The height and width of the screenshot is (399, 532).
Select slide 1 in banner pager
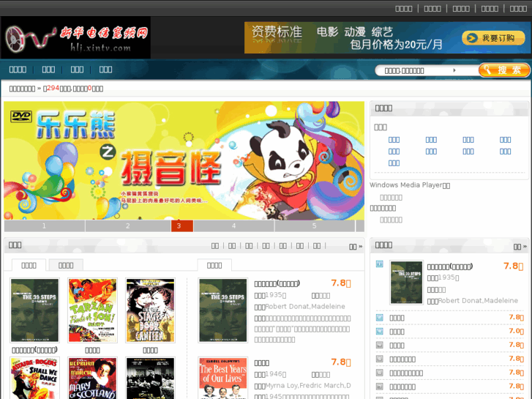click(44, 225)
